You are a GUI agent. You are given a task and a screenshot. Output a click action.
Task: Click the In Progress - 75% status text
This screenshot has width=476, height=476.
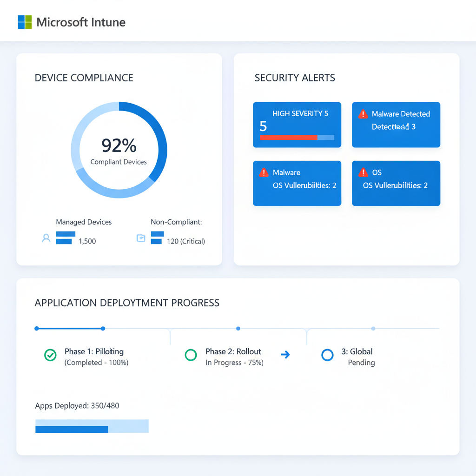[234, 363]
